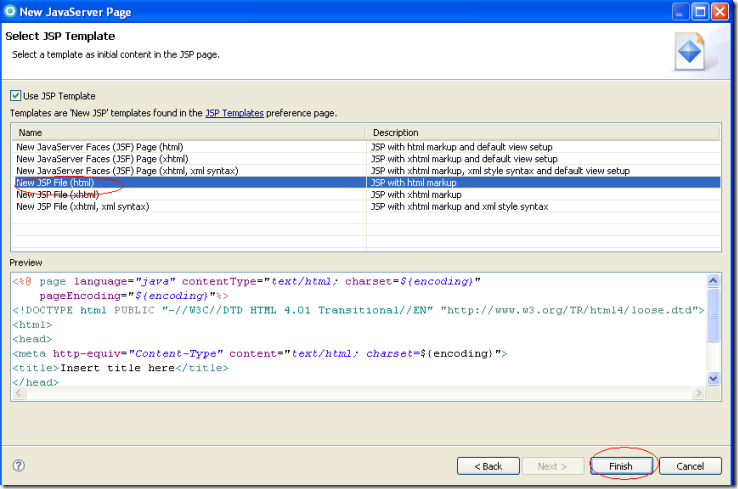Sort templates by Description column header
This screenshot has width=738, height=489.
click(x=543, y=132)
